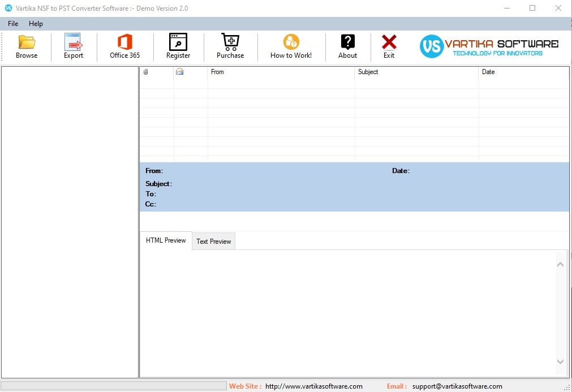The width and height of the screenshot is (572, 392).
Task: Click the Vartika Software logo banner
Action: (489, 46)
